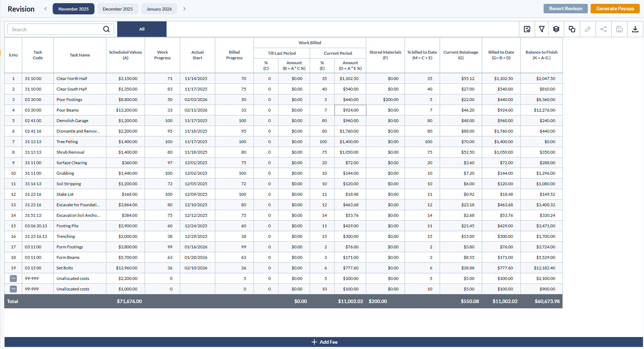Go to previous revision months arrow
Image resolution: width=644 pixels, height=349 pixels.
(45, 9)
